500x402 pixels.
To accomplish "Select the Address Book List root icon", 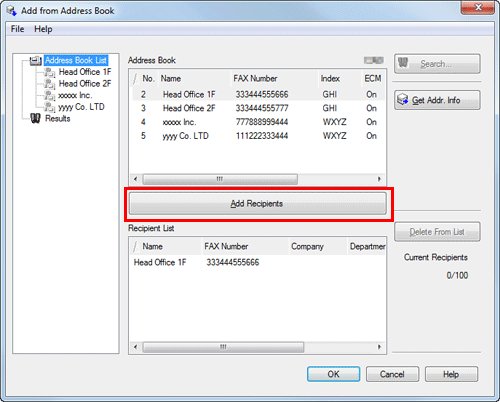I will 36,61.
